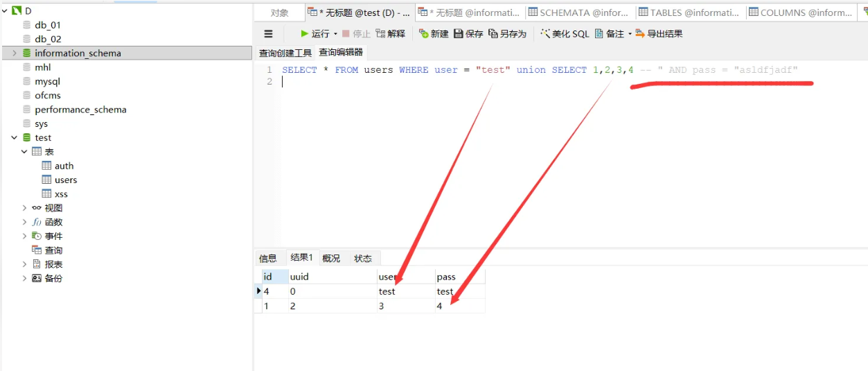
Task: Collapse the test database node
Action: tap(15, 137)
